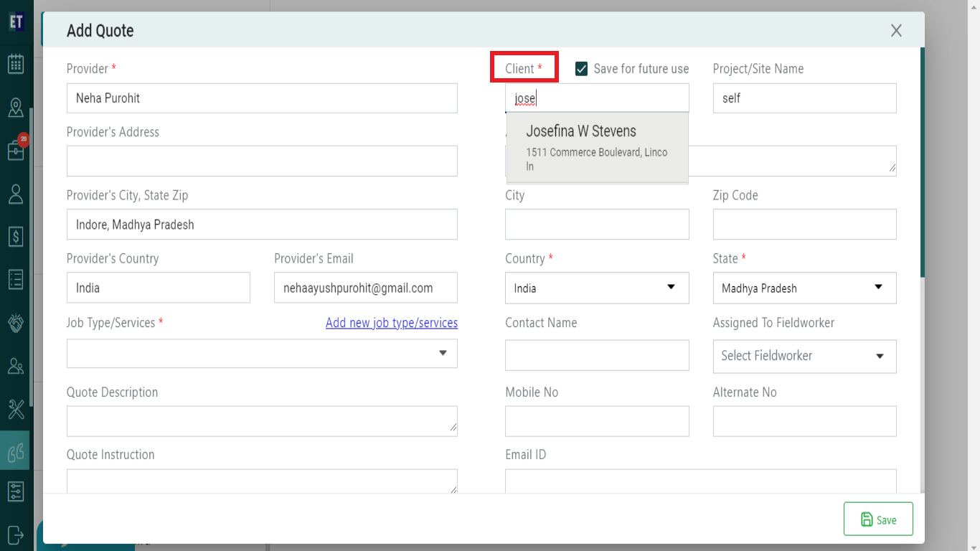The height and width of the screenshot is (551, 980).
Task: Open the Job Type/Services dropdown
Action: click(262, 353)
